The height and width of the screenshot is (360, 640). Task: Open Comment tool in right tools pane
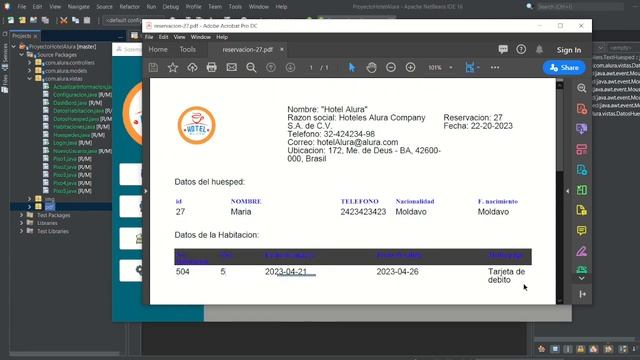point(582,231)
